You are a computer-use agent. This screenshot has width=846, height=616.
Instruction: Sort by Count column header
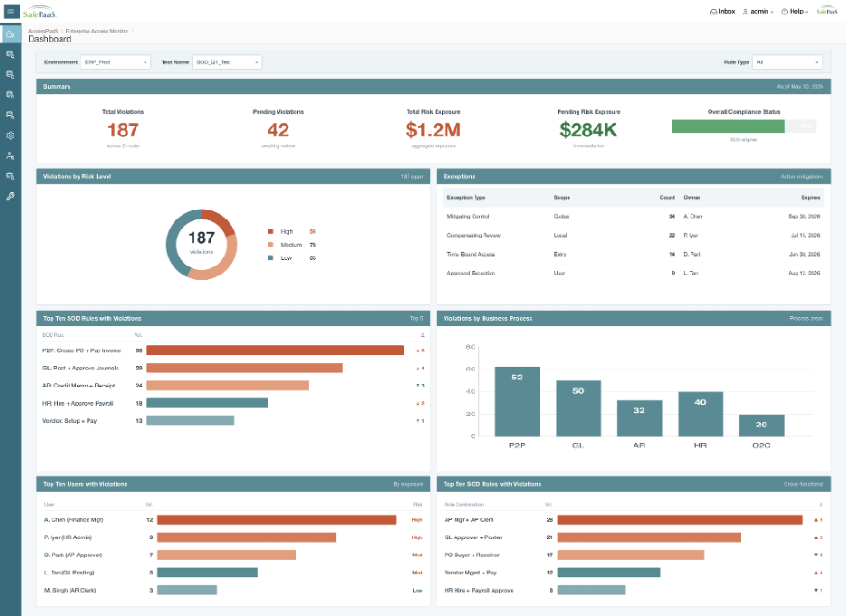click(667, 198)
